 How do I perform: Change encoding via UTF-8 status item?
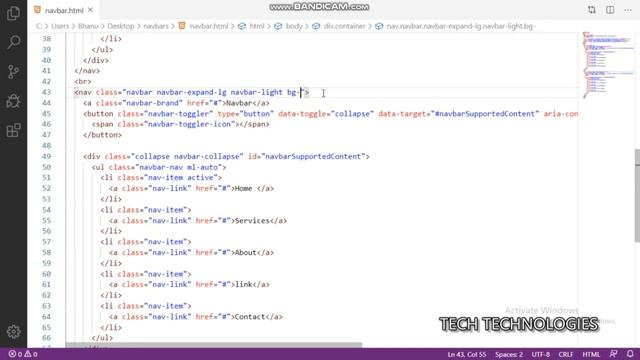pyautogui.click(x=540, y=354)
